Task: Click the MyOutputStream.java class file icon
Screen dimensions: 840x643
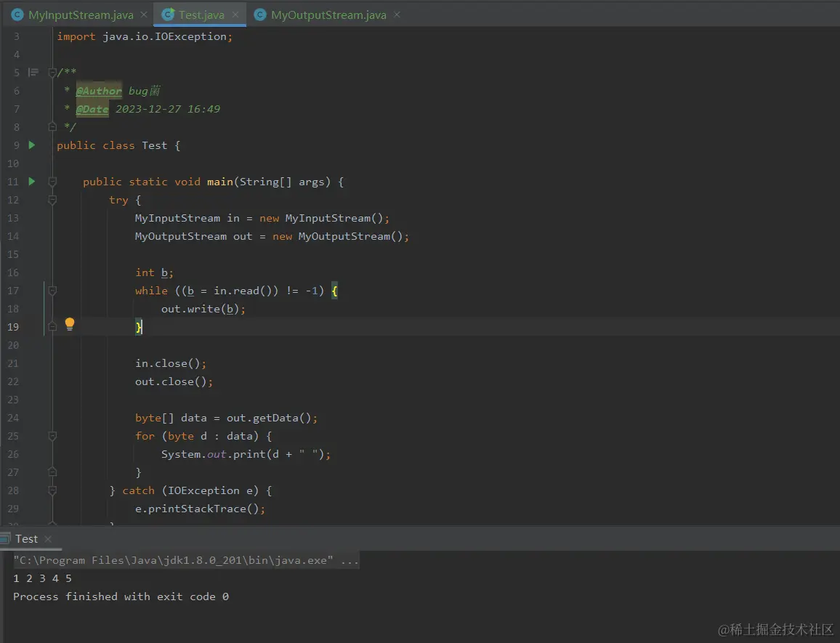Action: coord(260,15)
